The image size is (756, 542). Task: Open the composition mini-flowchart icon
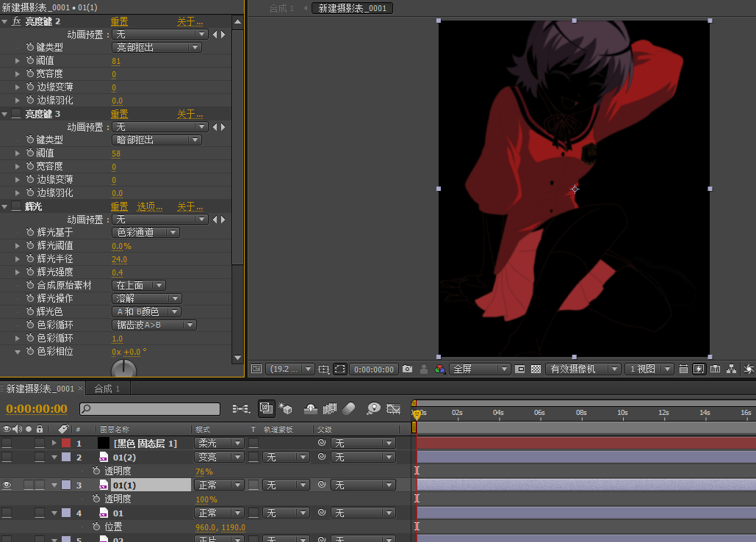pyautogui.click(x=240, y=408)
